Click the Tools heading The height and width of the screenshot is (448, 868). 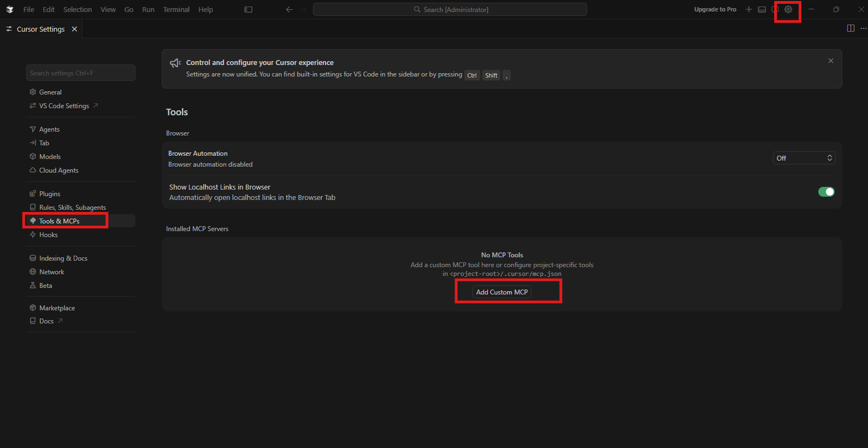177,112
